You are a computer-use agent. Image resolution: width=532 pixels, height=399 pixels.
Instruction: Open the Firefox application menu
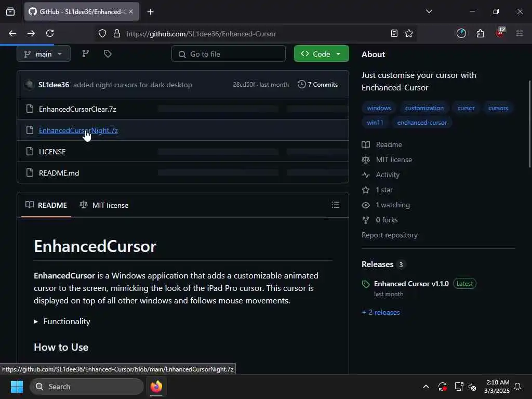click(519, 33)
